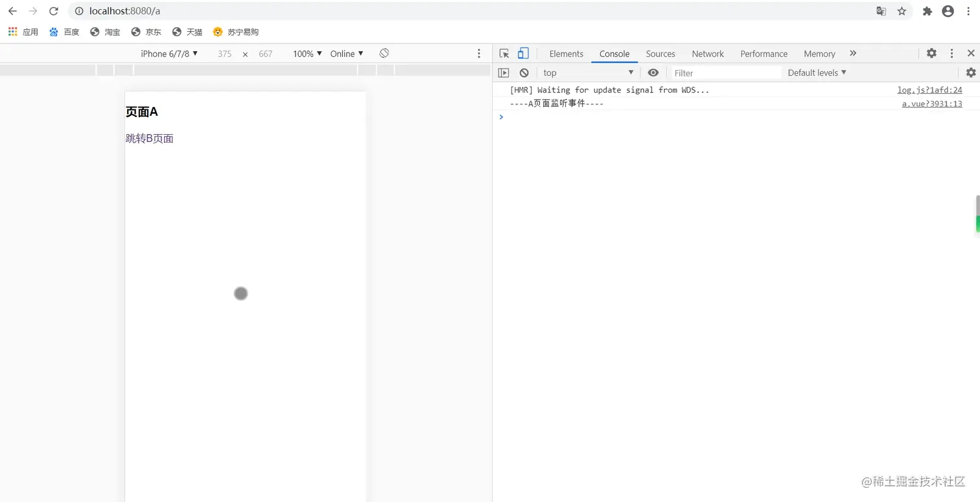980x502 pixels.
Task: Activate the inspect element picker
Action: [504, 54]
